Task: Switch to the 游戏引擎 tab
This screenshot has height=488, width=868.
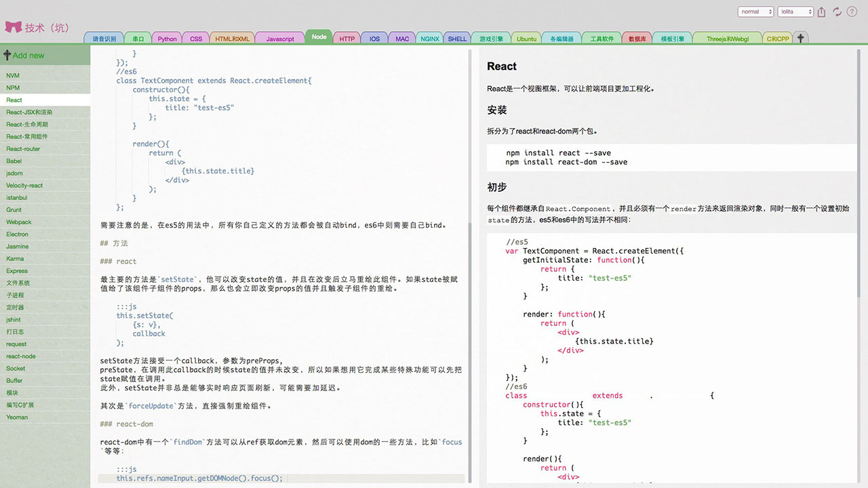Action: (491, 39)
